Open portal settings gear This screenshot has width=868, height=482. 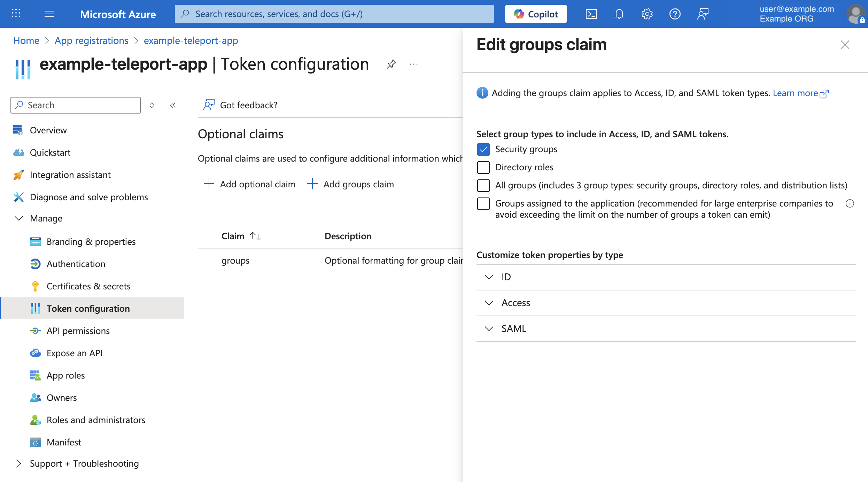coord(647,14)
